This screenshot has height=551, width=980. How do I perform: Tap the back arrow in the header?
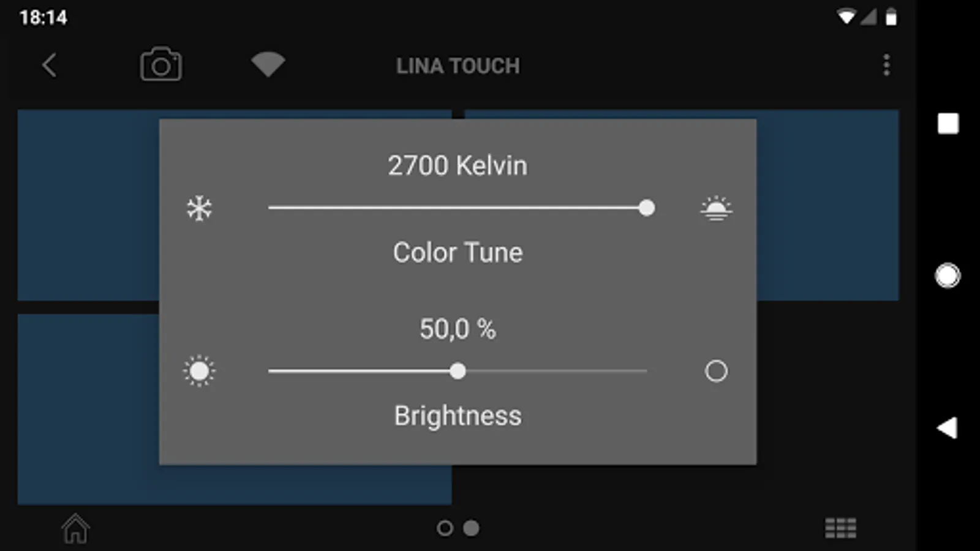50,65
